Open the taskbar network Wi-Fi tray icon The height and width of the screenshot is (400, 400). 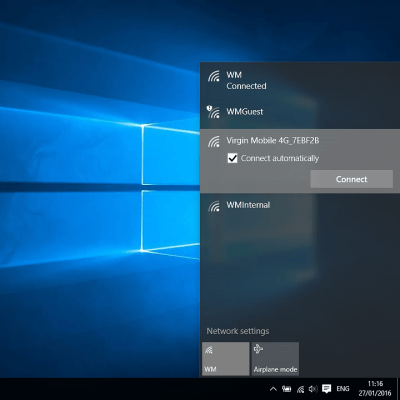(x=300, y=389)
